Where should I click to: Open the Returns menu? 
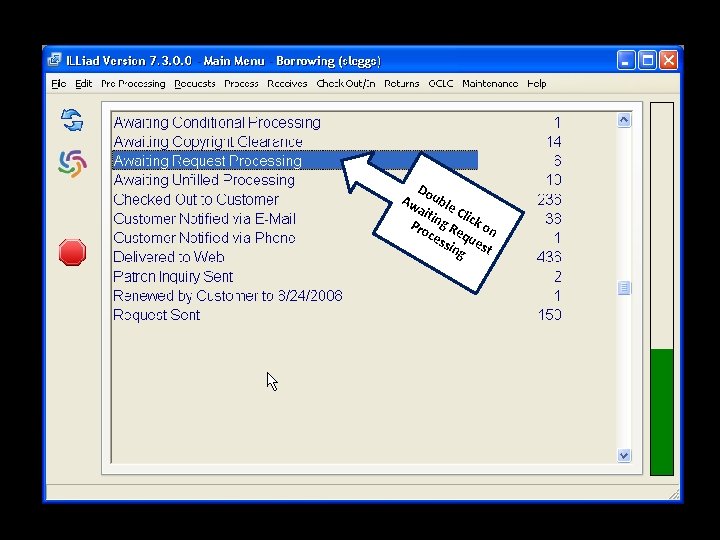(x=402, y=84)
